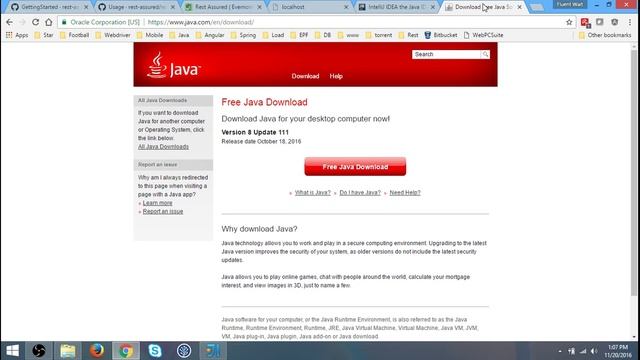Open the Rest bookmarks folder
This screenshot has height=360, width=640.
[x=408, y=35]
